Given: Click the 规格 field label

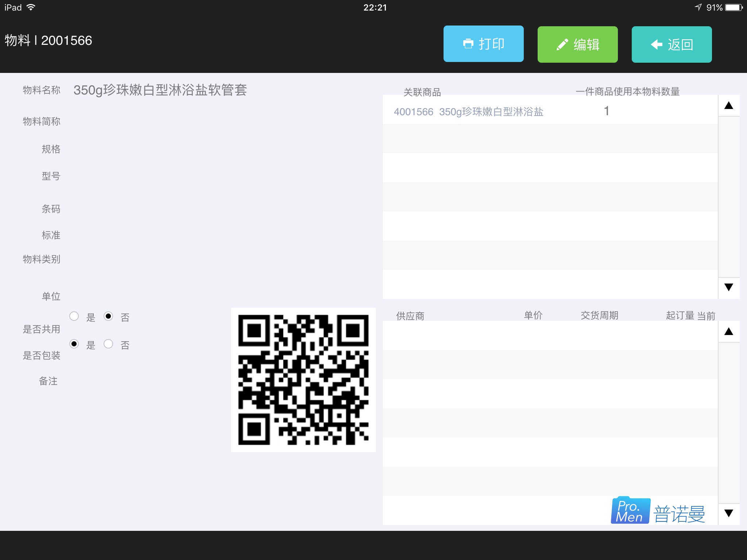Looking at the screenshot, I should [x=51, y=149].
